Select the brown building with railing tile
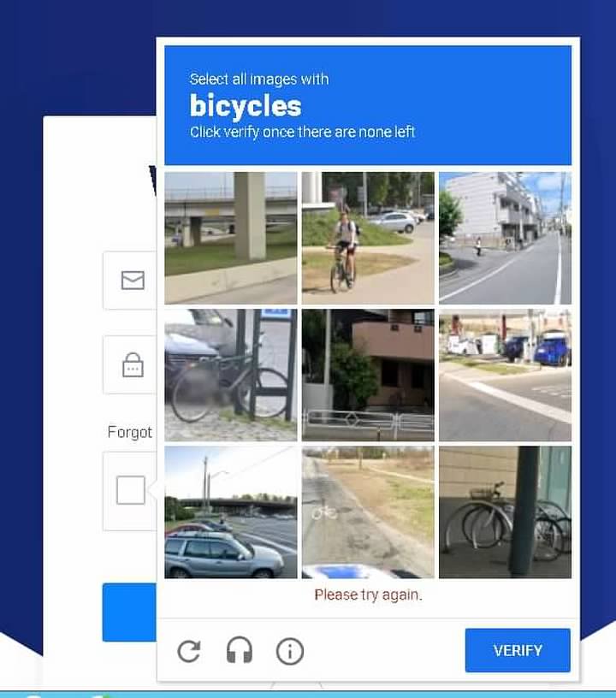Viewport: 616px width, 698px height. pos(368,376)
